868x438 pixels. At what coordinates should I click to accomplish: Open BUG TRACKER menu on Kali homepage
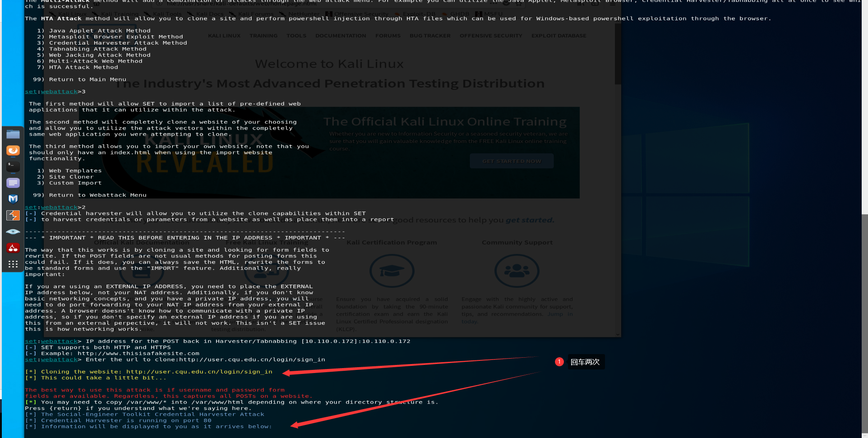[x=430, y=36]
